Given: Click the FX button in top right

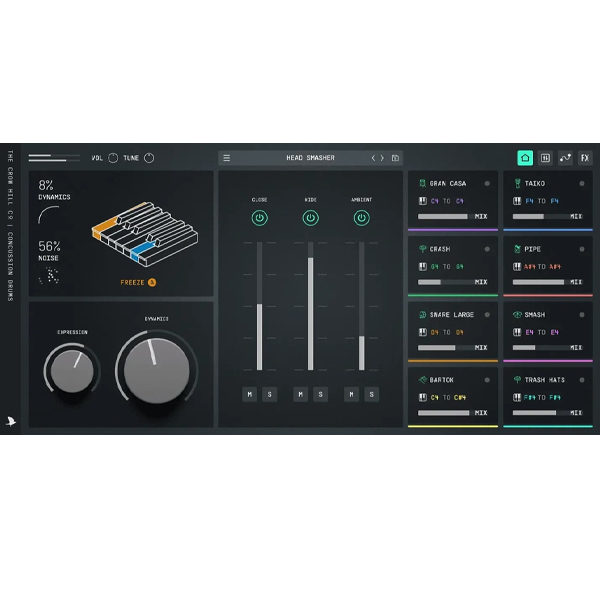Looking at the screenshot, I should (x=585, y=158).
